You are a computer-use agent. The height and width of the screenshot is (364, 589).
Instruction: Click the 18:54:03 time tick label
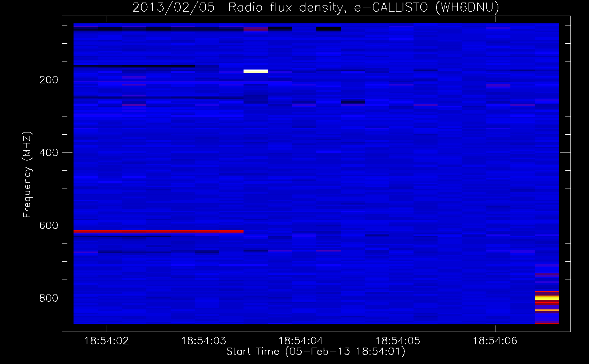pos(204,341)
